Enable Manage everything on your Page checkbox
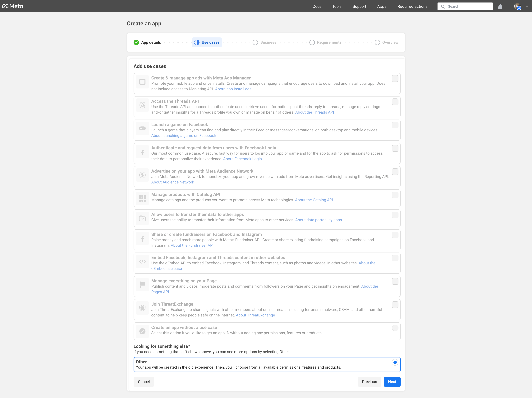 click(395, 282)
